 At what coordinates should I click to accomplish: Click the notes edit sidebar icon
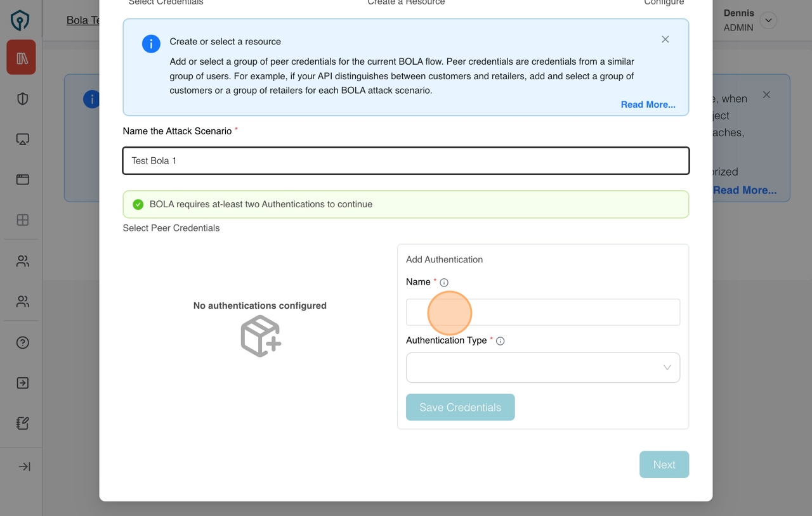pos(23,423)
